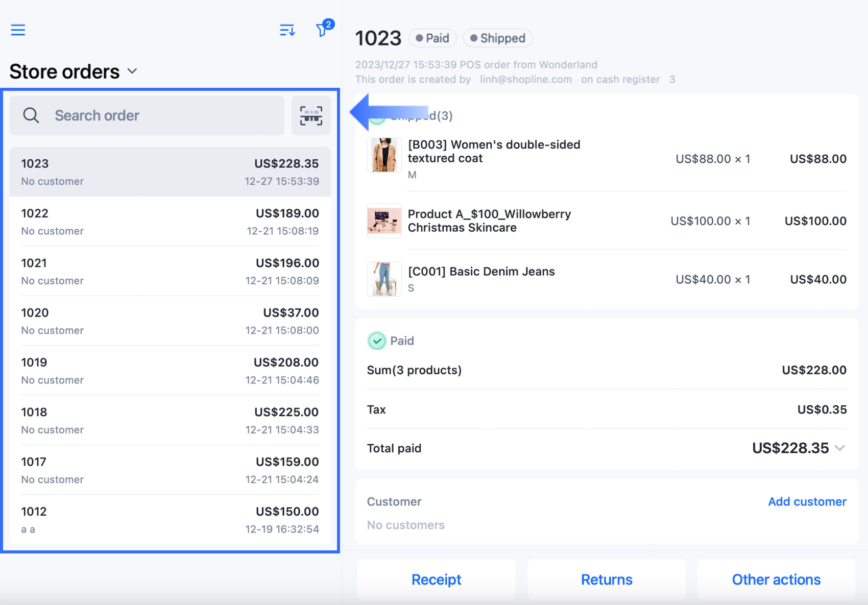Open the order sorting options

click(x=287, y=30)
